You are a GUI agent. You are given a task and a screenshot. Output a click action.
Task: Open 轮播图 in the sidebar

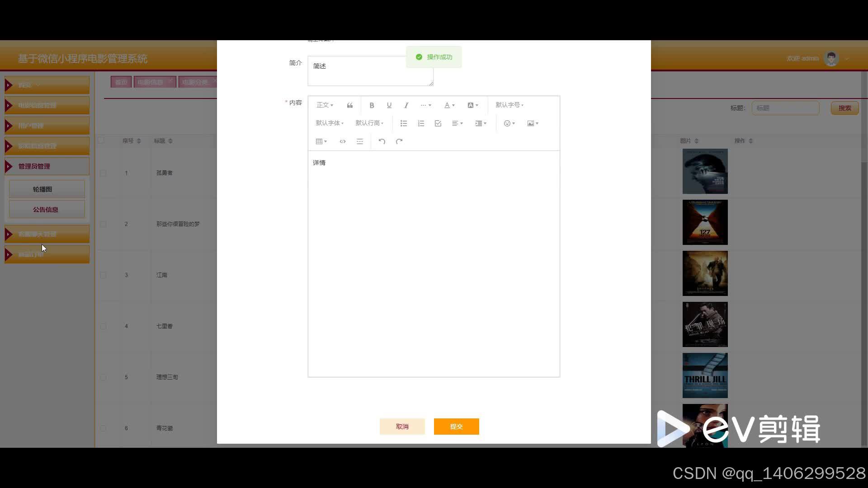point(42,189)
